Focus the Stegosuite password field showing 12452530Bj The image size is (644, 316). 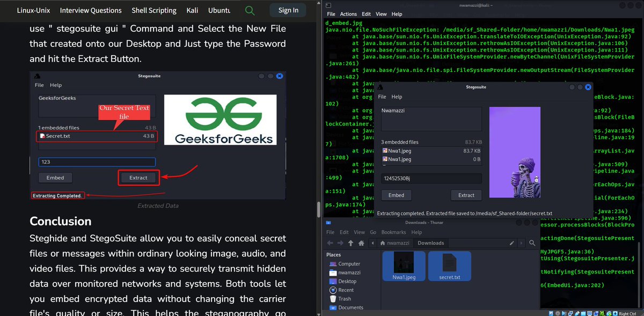[431, 179]
